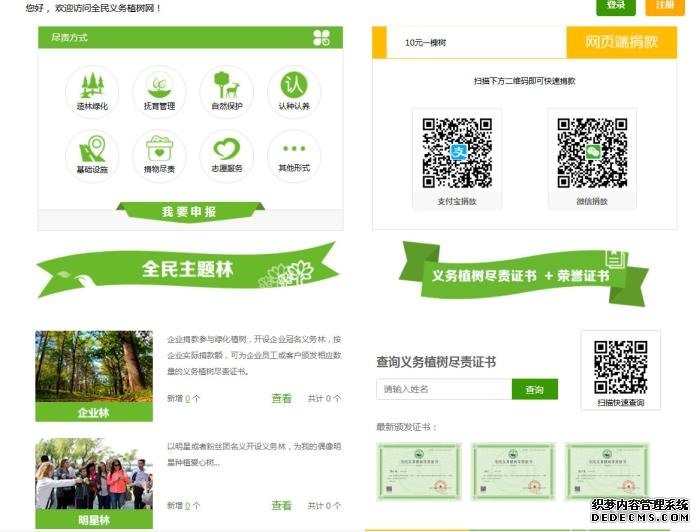The image size is (700, 532).
Task: Focus the 请输入姓名 name input field
Action: pyautogui.click(x=444, y=389)
